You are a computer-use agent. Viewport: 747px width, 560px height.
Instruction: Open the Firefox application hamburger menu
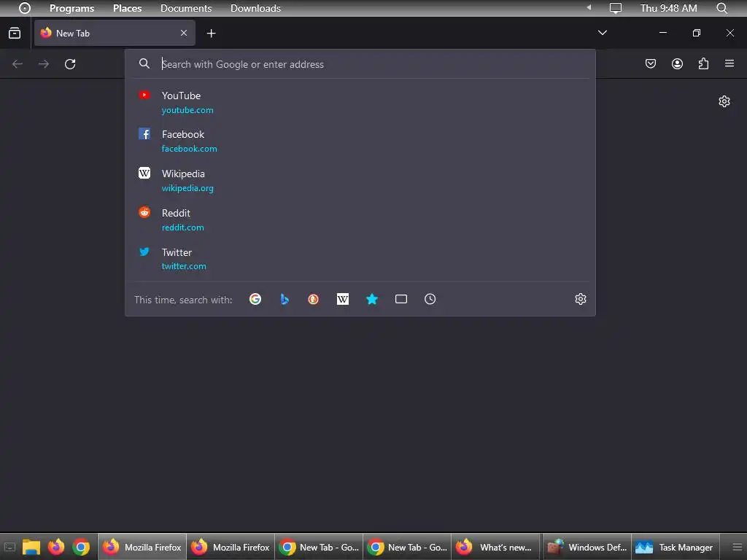click(x=729, y=63)
